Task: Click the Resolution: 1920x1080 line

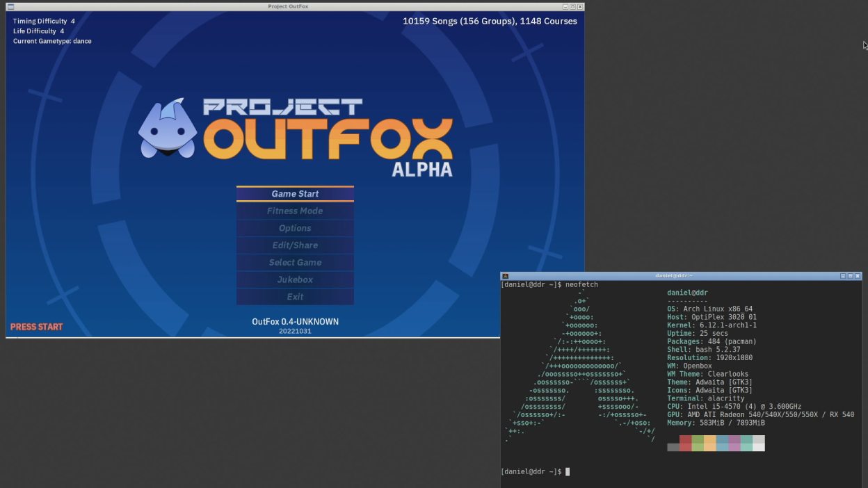Action: coord(709,358)
